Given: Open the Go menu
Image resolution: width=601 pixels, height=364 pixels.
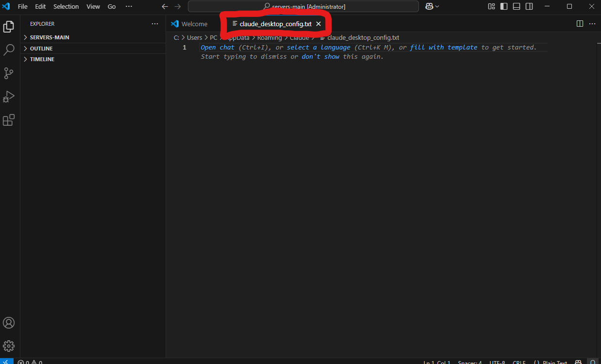Looking at the screenshot, I should [x=112, y=6].
